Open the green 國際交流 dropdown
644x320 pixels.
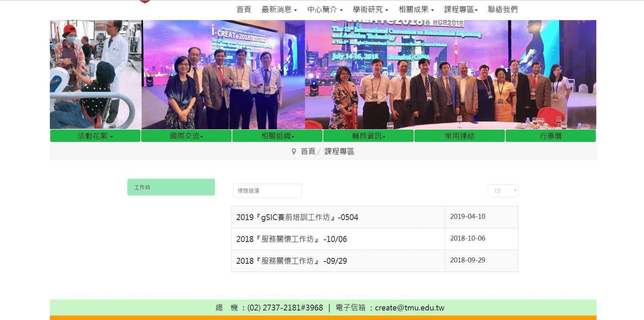[x=186, y=136]
